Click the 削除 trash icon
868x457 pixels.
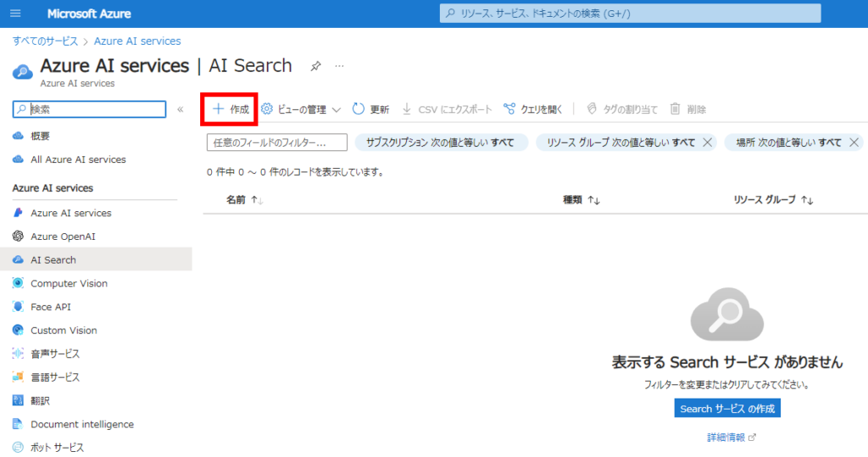tap(675, 109)
